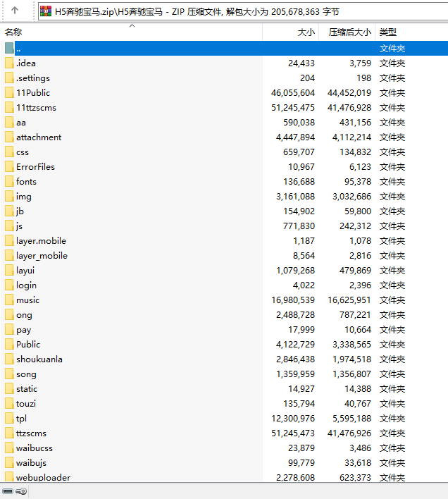
Task: Click the waibucss folder name
Action: tap(35, 448)
